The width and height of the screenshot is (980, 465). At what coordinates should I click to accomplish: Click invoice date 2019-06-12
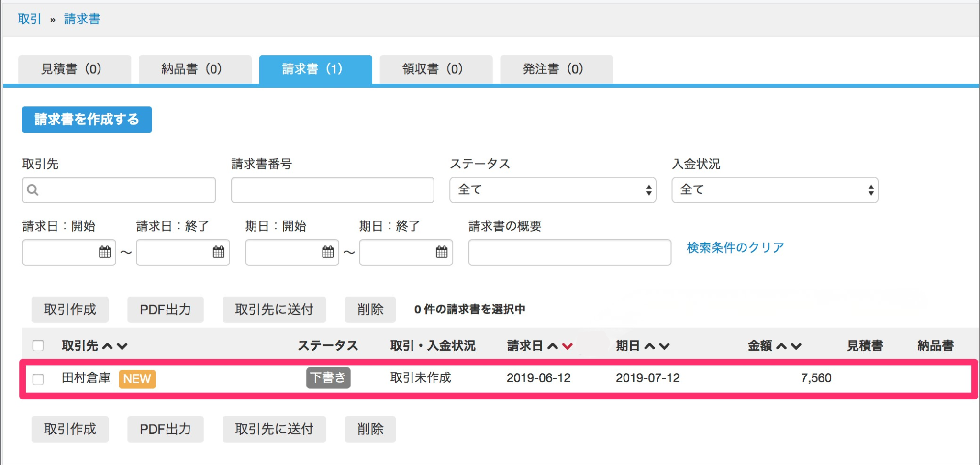(539, 378)
